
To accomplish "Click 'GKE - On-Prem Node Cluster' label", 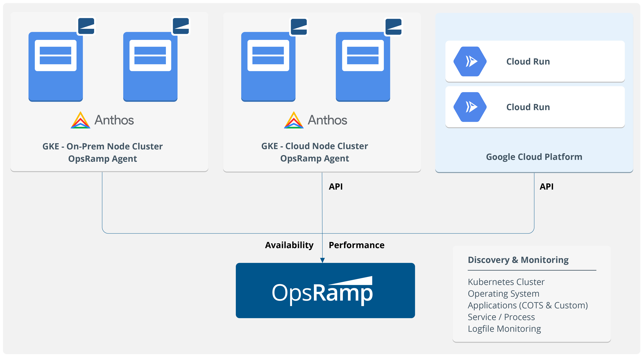I will 102,146.
